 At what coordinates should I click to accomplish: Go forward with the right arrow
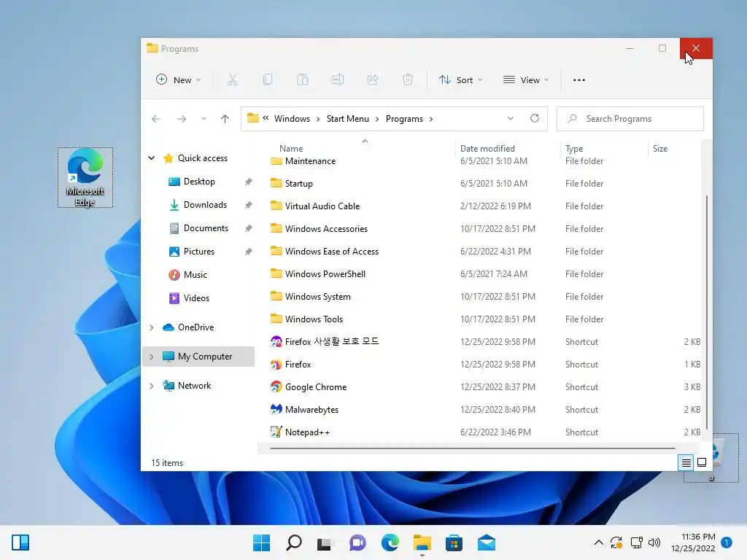[182, 119]
